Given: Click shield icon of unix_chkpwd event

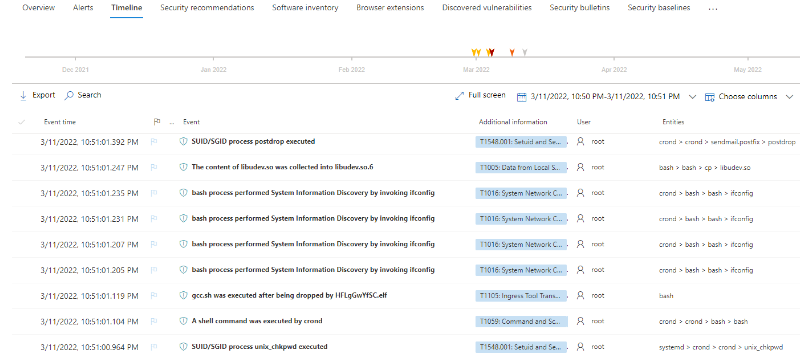Looking at the screenshot, I should (184, 347).
